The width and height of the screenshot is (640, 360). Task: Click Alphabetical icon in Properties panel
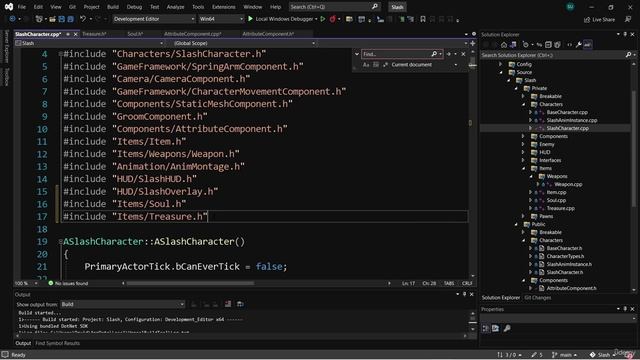point(495,328)
